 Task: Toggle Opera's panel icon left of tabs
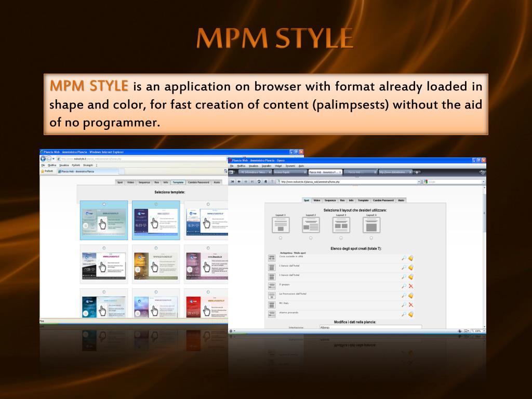click(232, 172)
